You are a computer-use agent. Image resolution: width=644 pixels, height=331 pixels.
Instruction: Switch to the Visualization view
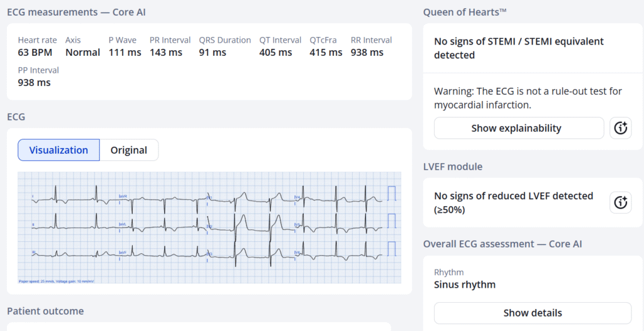pos(58,150)
